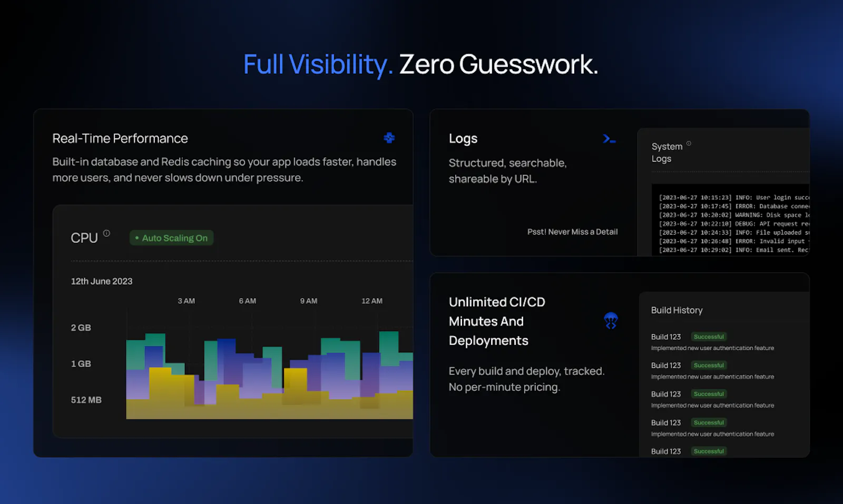Click the 2 GB axis label
Viewport: 843px width, 504px height.
(x=81, y=328)
